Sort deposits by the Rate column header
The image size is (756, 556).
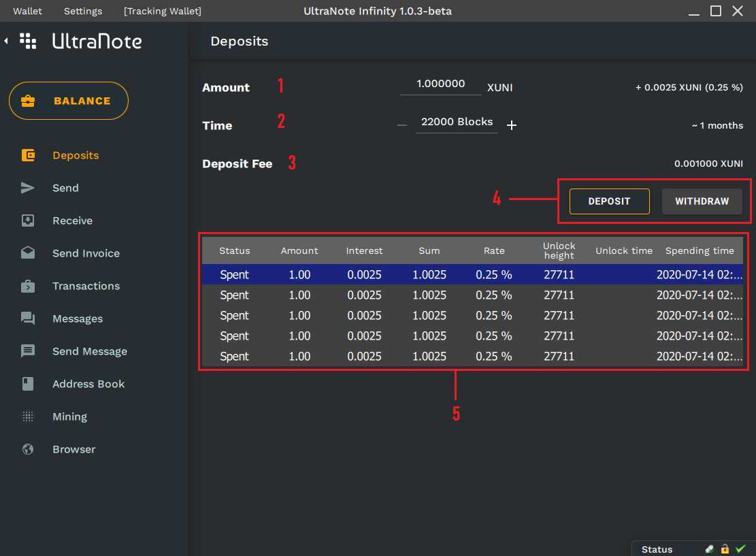(x=494, y=250)
